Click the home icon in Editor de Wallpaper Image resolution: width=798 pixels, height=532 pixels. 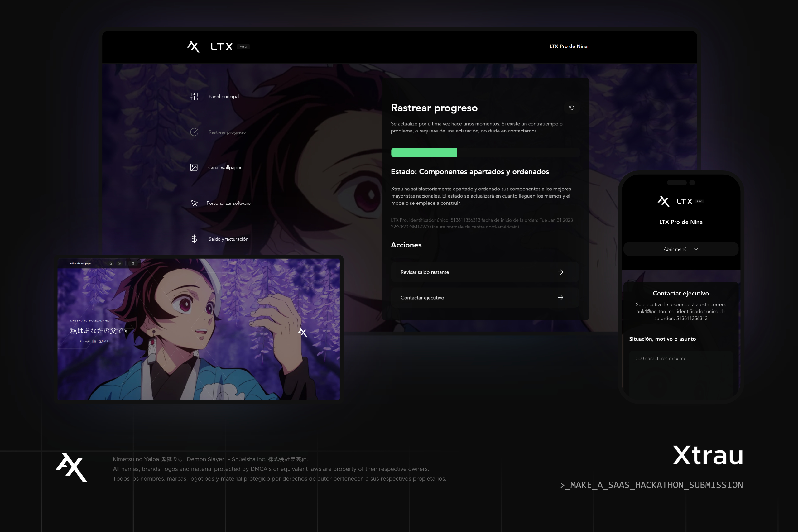click(111, 264)
